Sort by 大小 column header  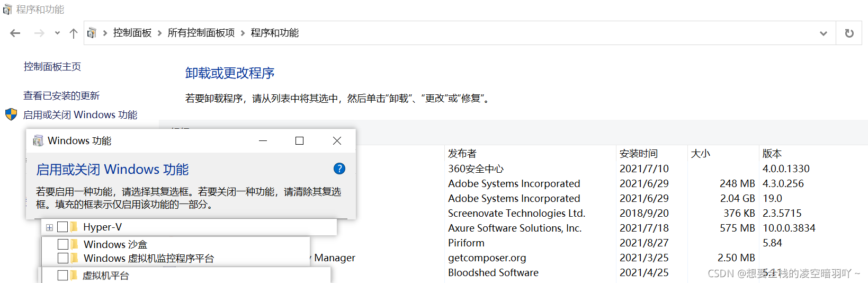[701, 154]
